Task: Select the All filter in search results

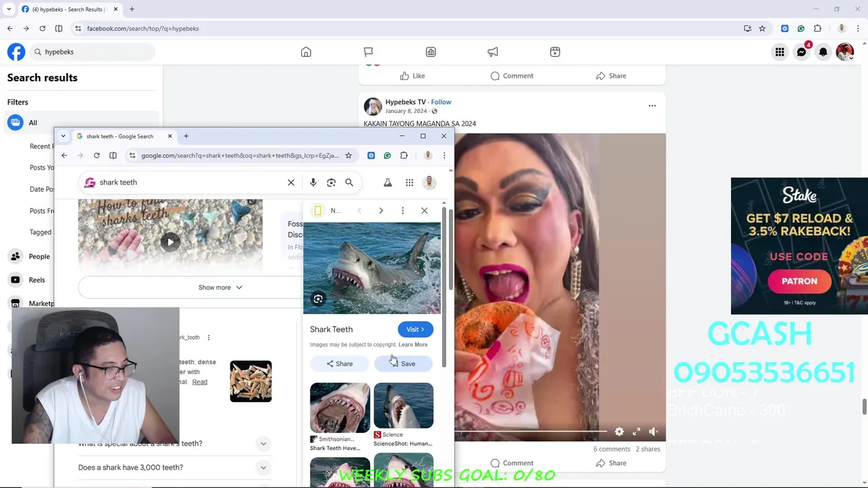Action: (81, 123)
